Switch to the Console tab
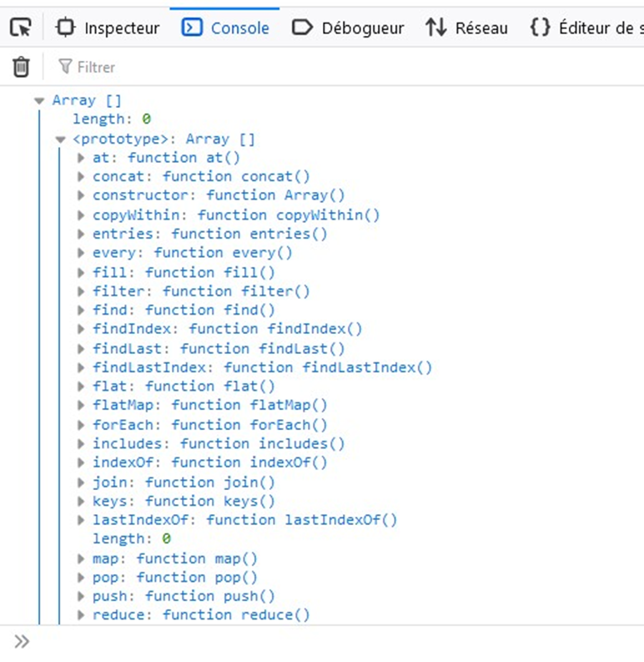 click(225, 28)
